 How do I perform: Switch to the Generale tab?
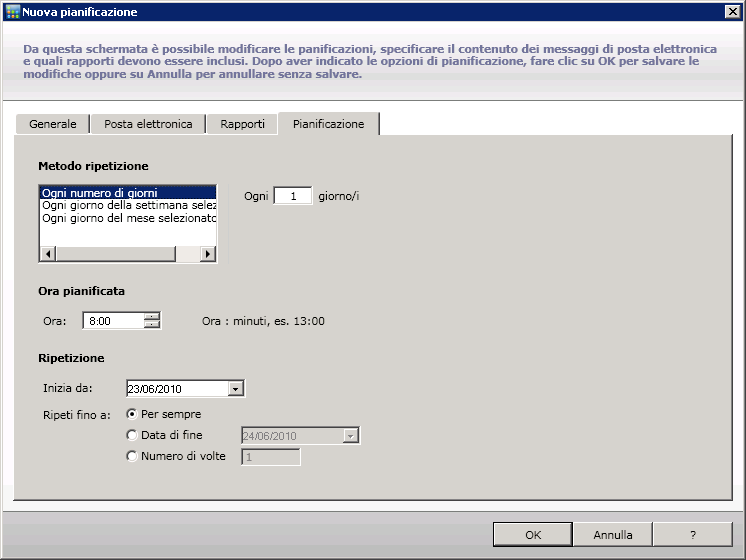pos(53,124)
